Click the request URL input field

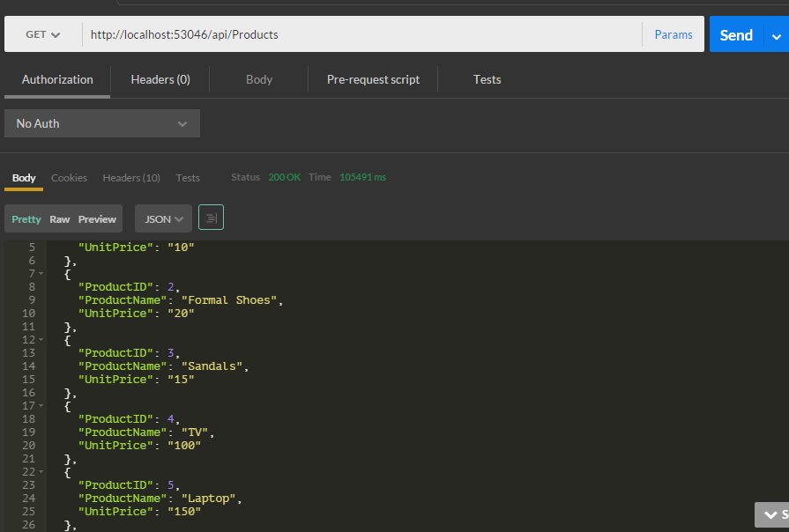tap(361, 35)
